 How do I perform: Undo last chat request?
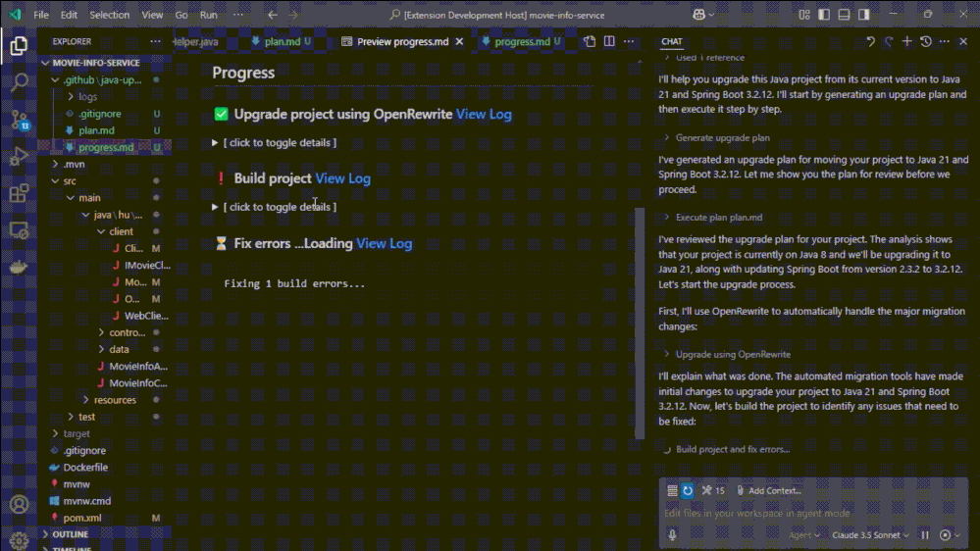(871, 41)
